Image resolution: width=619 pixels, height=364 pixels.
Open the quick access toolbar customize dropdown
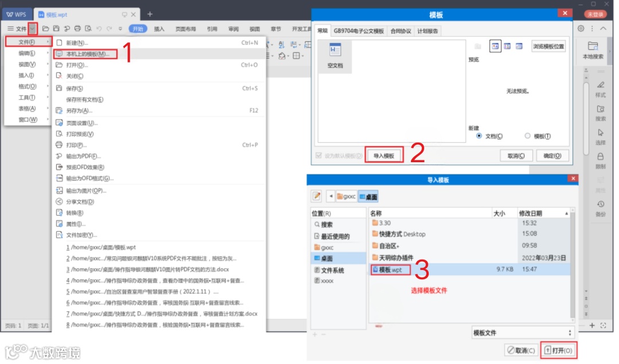[x=120, y=29]
